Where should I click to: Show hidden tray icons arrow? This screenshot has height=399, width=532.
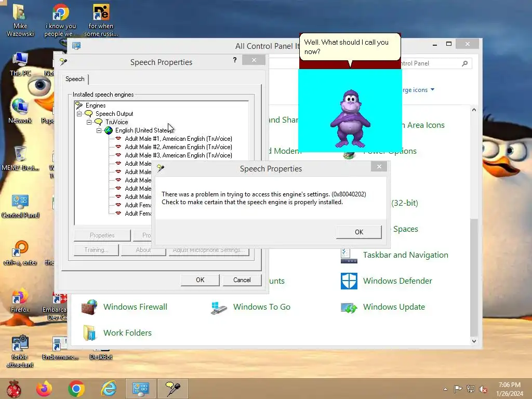coord(445,389)
